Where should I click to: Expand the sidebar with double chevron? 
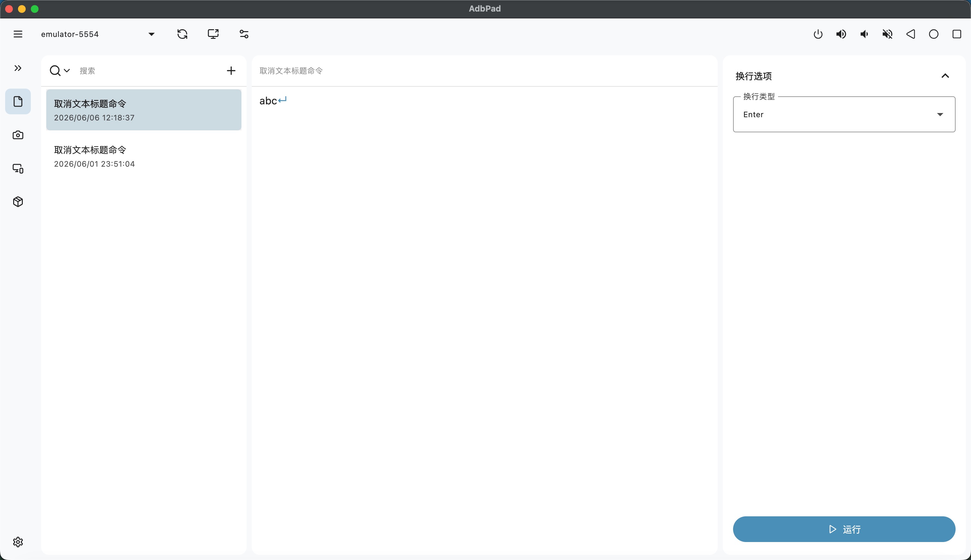pos(18,68)
